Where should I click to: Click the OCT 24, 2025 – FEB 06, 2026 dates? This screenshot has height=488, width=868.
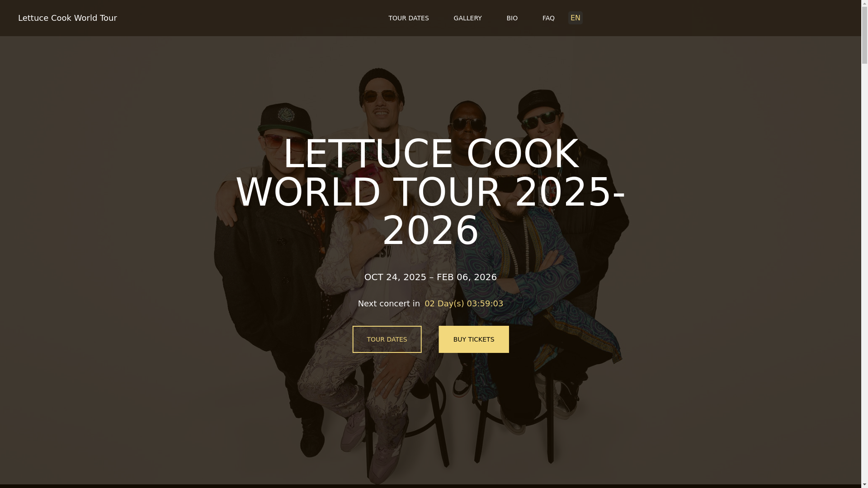pyautogui.click(x=430, y=277)
